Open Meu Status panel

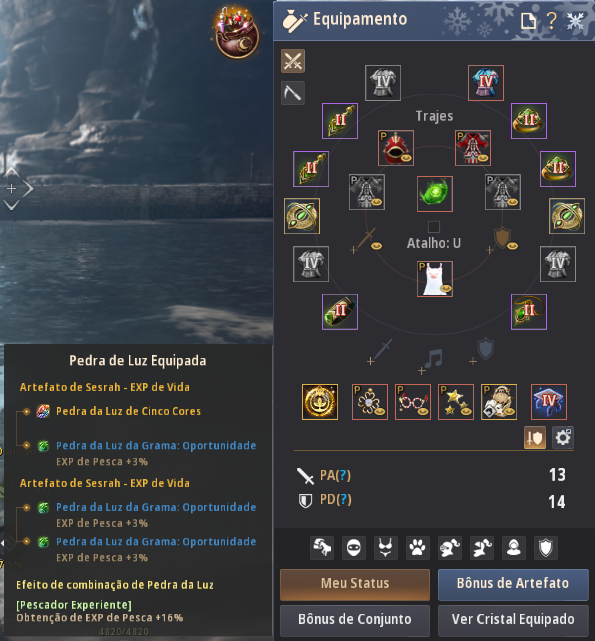[355, 584]
